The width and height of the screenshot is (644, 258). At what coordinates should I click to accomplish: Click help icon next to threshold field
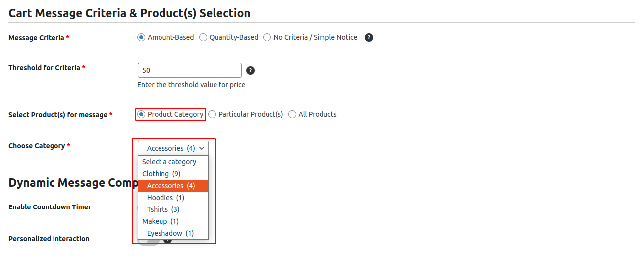[251, 70]
